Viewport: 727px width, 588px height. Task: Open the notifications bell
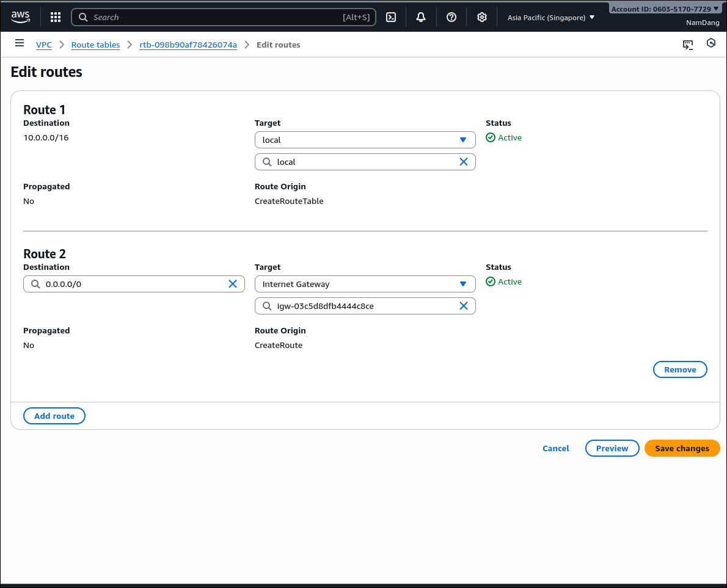coord(421,17)
